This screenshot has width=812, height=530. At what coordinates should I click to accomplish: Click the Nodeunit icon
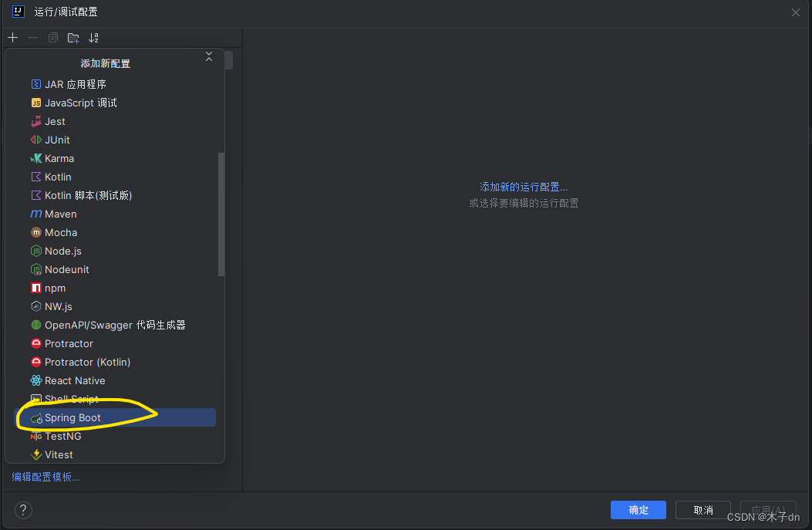35,269
